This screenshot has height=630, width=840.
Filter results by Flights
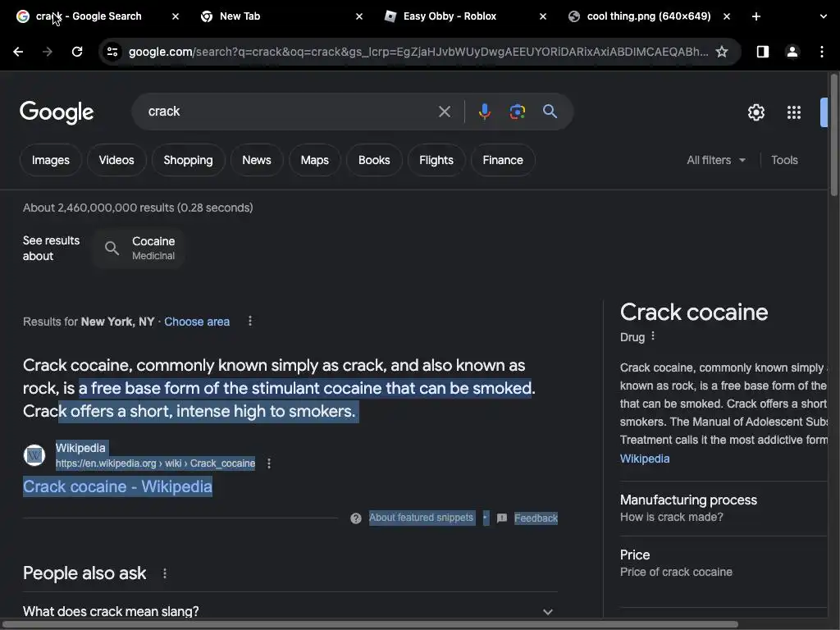pyautogui.click(x=436, y=160)
